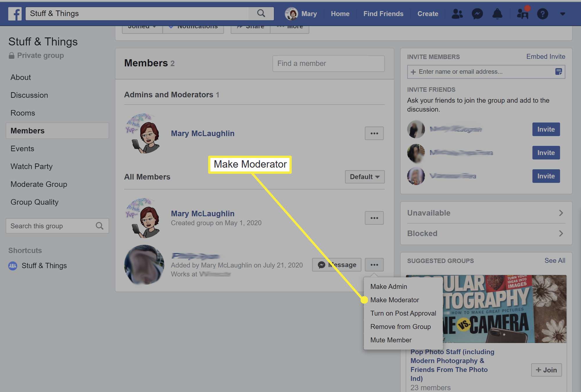
Task: Click the Friend Requests icon
Action: point(457,13)
